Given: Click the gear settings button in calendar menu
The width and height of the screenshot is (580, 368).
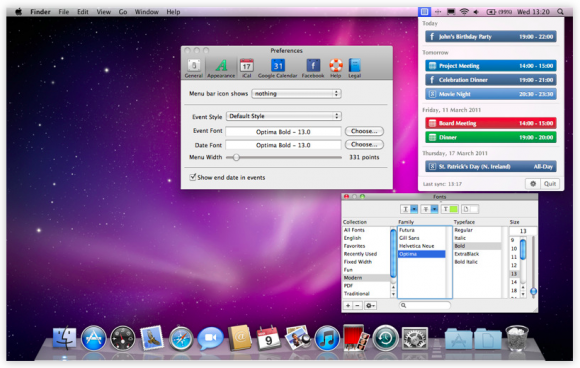Looking at the screenshot, I should coord(533,183).
